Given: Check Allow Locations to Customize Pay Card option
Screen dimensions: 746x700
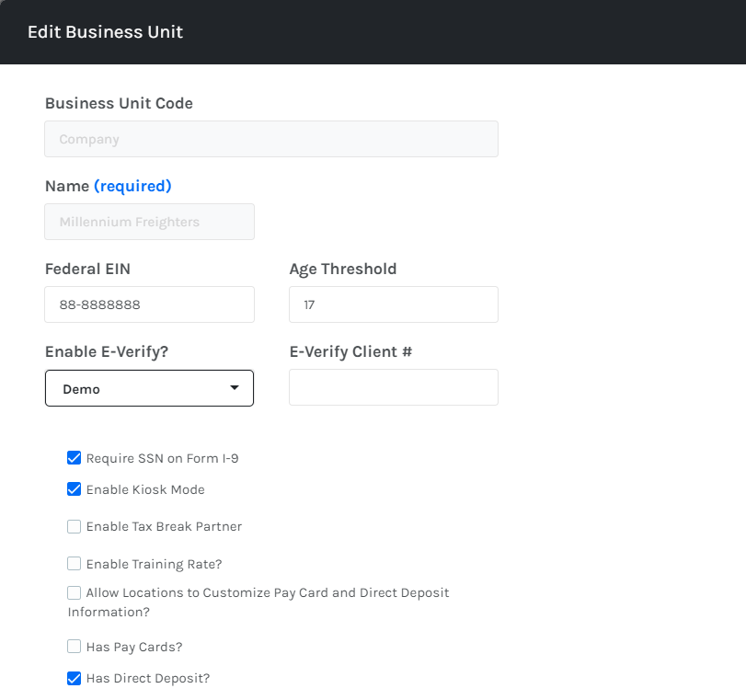Looking at the screenshot, I should pos(74,592).
